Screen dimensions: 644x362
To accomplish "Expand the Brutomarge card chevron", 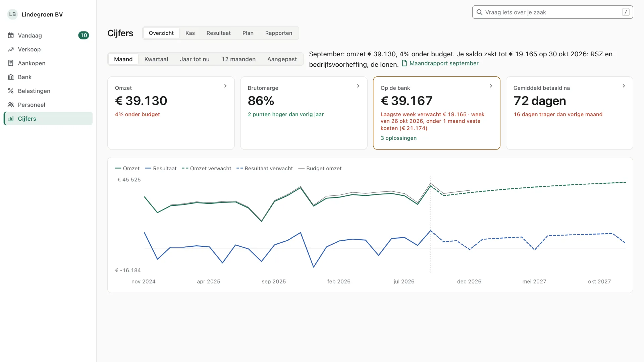I will 358,86.
